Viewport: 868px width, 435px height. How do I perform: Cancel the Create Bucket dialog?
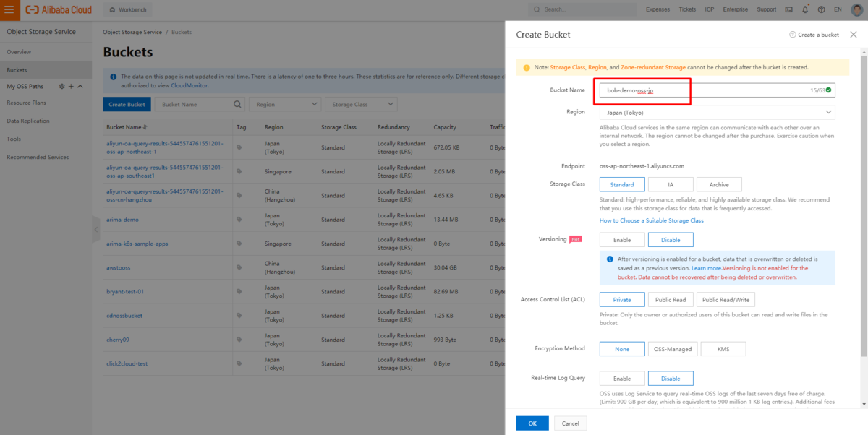(571, 423)
